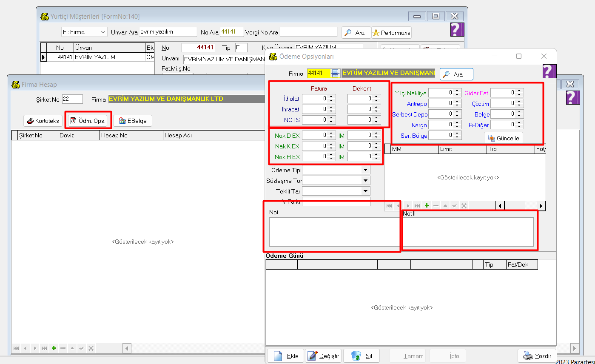The height and width of the screenshot is (364, 595).
Task: Click the help icon in Ödeme Opsiyonları
Action: [x=549, y=71]
